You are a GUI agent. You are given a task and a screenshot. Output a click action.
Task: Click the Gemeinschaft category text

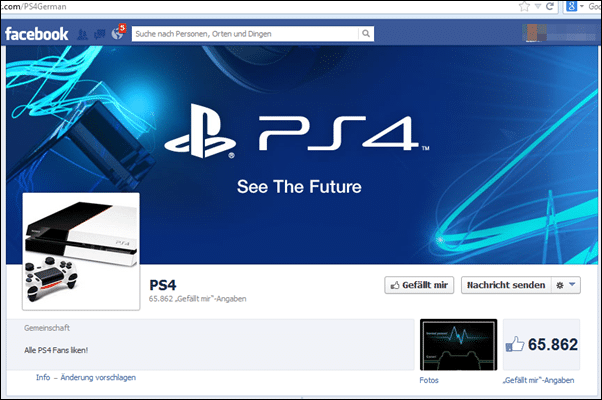pos(47,328)
